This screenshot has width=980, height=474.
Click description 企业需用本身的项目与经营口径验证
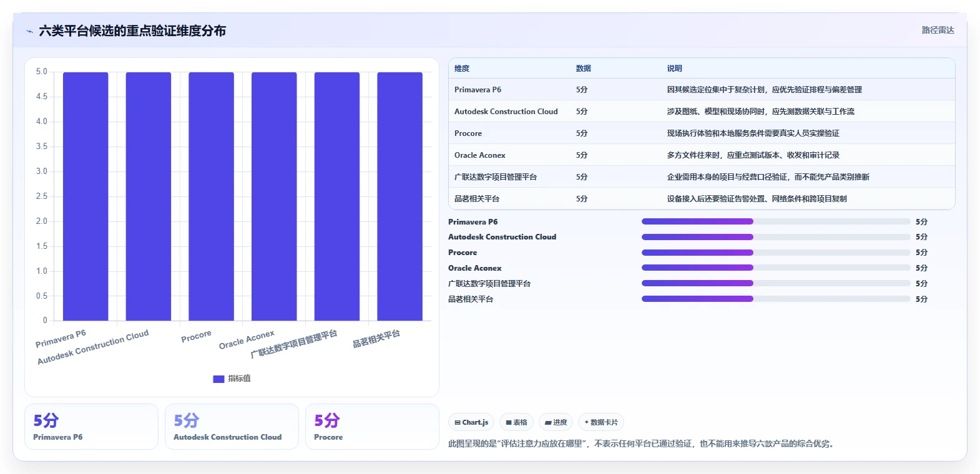pyautogui.click(x=768, y=177)
